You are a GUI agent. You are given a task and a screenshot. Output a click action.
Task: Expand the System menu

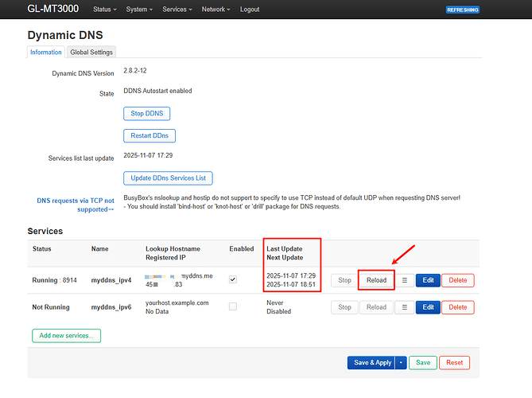tap(139, 10)
